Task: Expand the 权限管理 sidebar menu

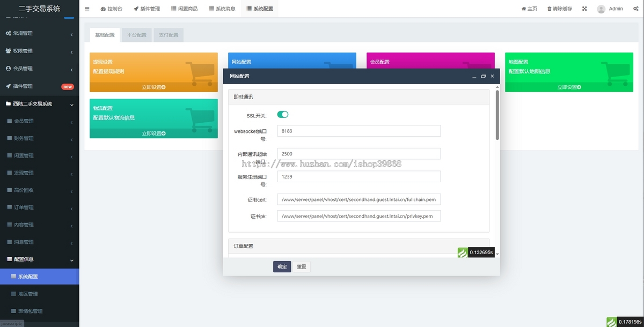Action: point(39,51)
